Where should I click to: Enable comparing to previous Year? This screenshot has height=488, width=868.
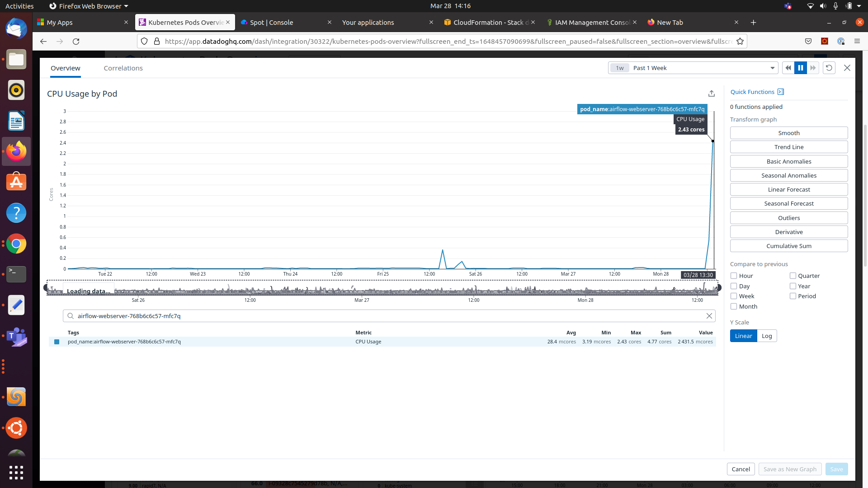pyautogui.click(x=793, y=286)
